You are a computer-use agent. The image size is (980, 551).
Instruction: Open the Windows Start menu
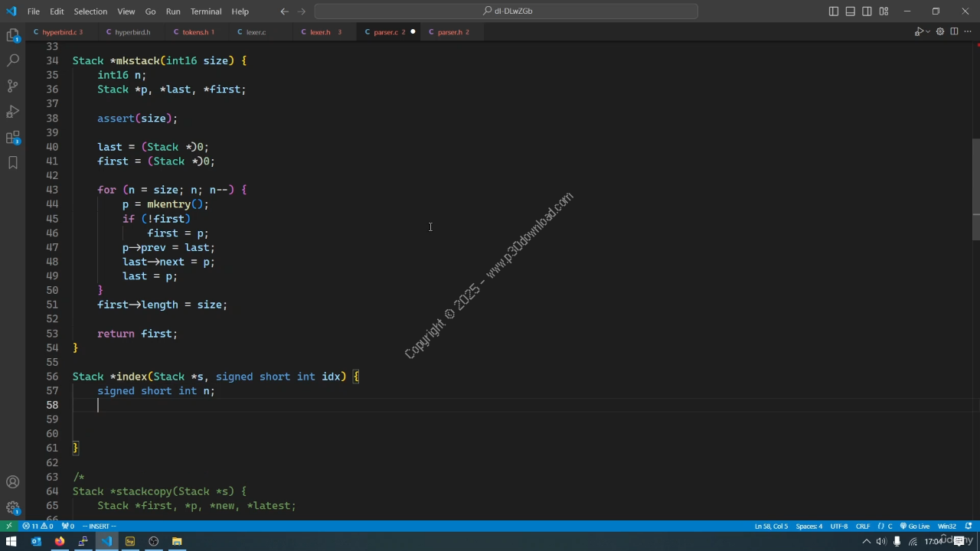[11, 542]
